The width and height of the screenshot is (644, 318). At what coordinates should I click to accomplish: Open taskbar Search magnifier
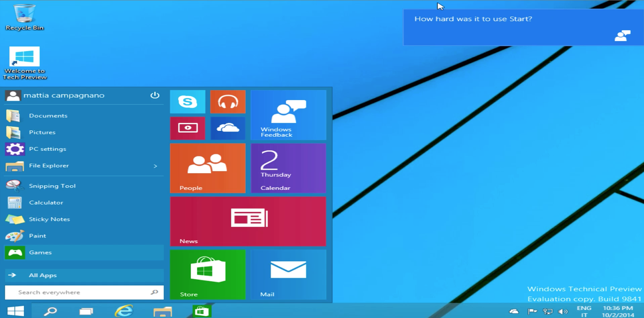click(50, 311)
